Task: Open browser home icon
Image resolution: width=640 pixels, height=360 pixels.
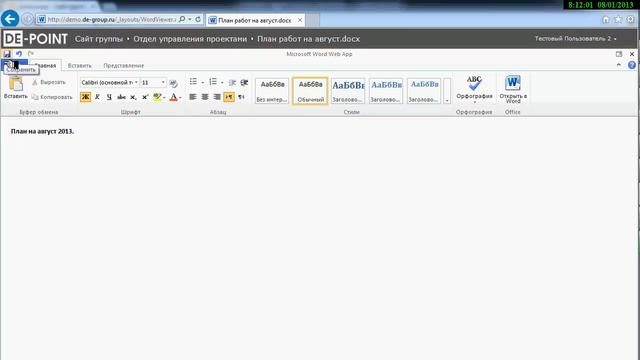Action: pyautogui.click(x=606, y=20)
